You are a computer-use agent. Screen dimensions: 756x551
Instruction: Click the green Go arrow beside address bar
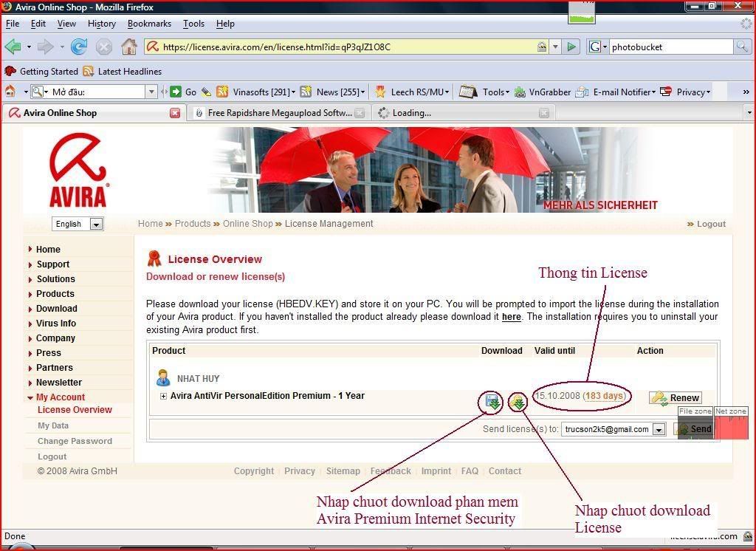(571, 47)
